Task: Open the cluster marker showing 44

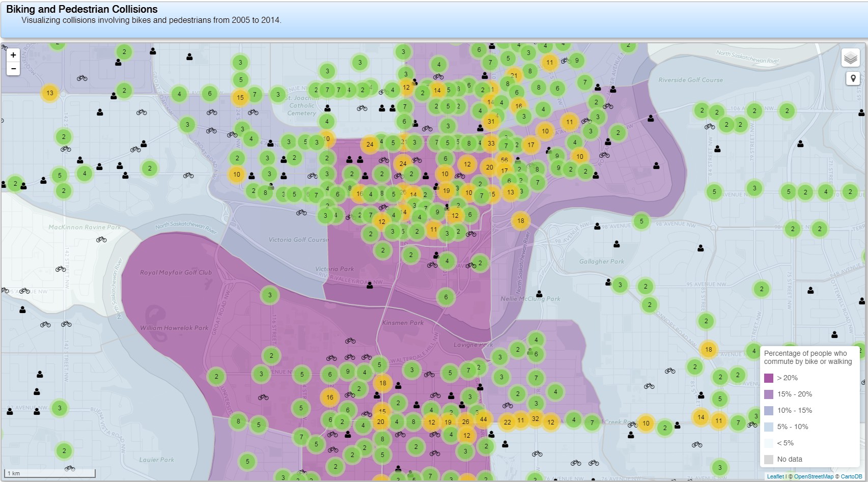Action: pos(483,420)
